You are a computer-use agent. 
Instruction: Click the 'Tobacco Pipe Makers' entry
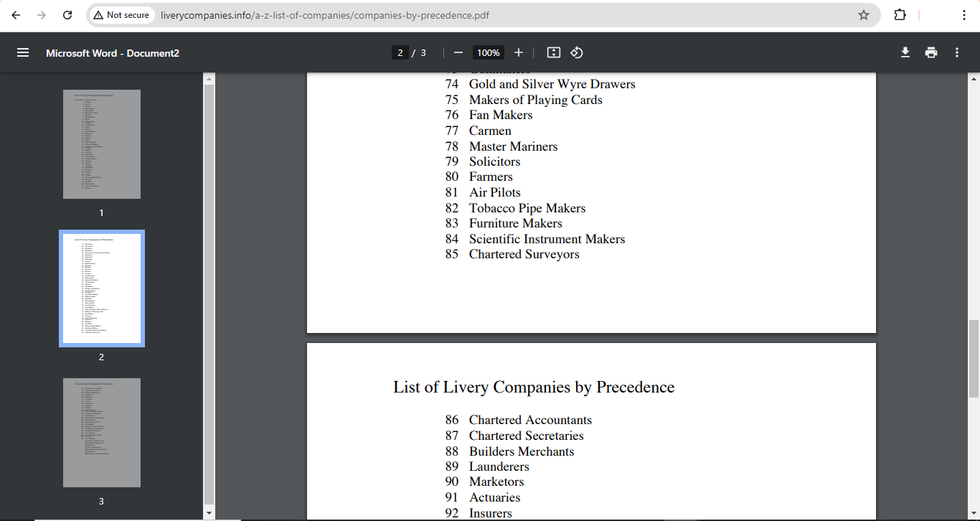pos(527,208)
